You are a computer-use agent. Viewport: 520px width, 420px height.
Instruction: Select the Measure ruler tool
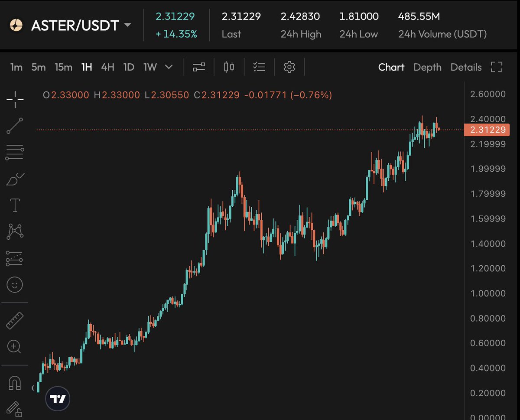(x=15, y=320)
